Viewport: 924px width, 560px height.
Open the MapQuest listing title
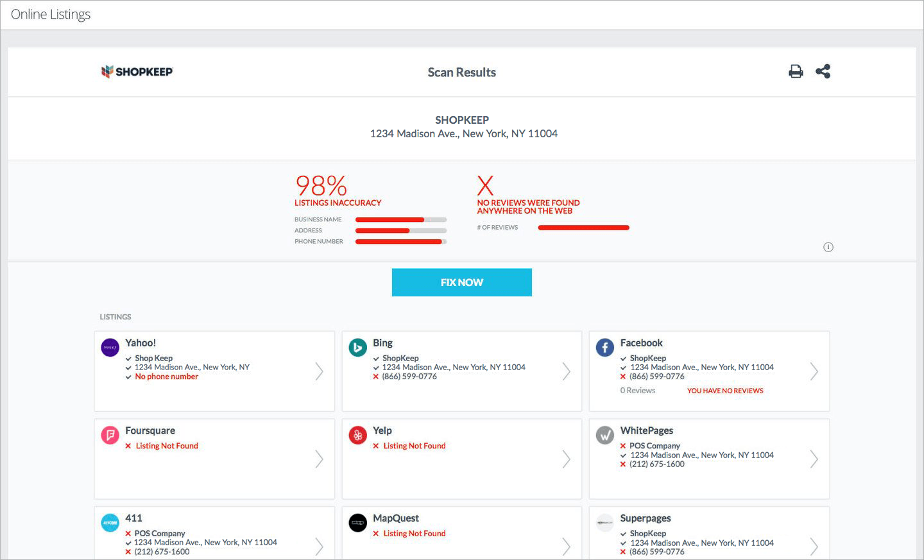(396, 518)
